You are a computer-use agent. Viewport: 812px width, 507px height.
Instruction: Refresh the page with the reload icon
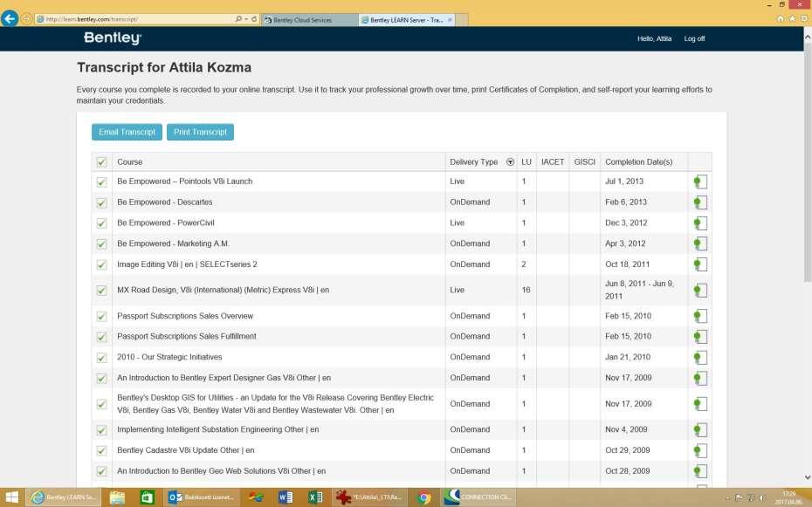pos(254,19)
